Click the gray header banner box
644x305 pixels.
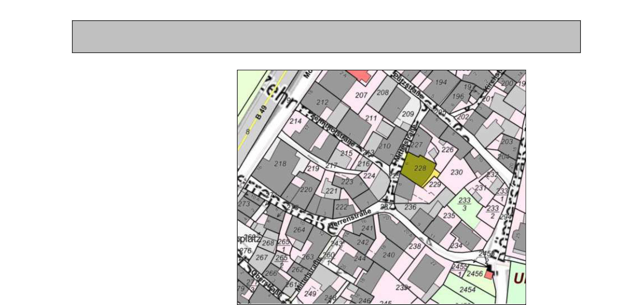[326, 37]
